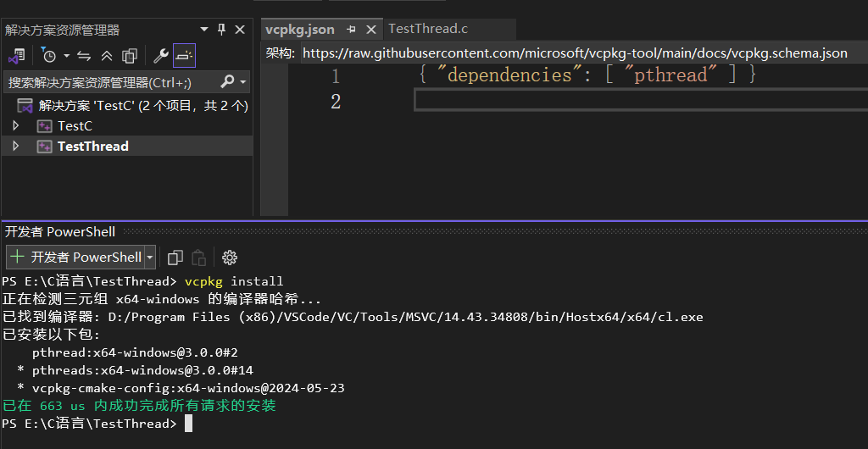
Task: Click the pthread:x64-windows@3.0.0#2 line
Action: tap(135, 352)
